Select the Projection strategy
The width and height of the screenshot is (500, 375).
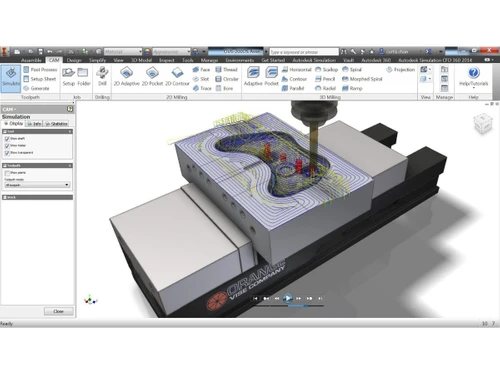(x=400, y=69)
